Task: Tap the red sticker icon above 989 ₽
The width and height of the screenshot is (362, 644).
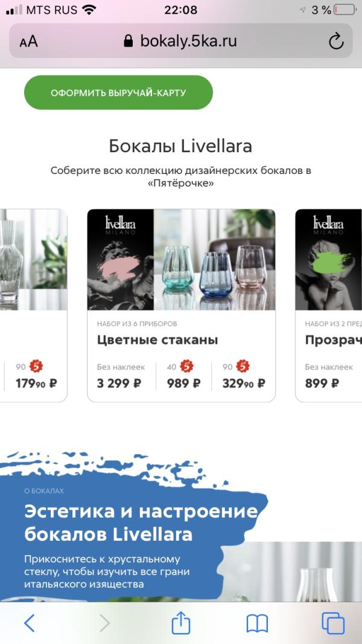Action: pyautogui.click(x=187, y=365)
